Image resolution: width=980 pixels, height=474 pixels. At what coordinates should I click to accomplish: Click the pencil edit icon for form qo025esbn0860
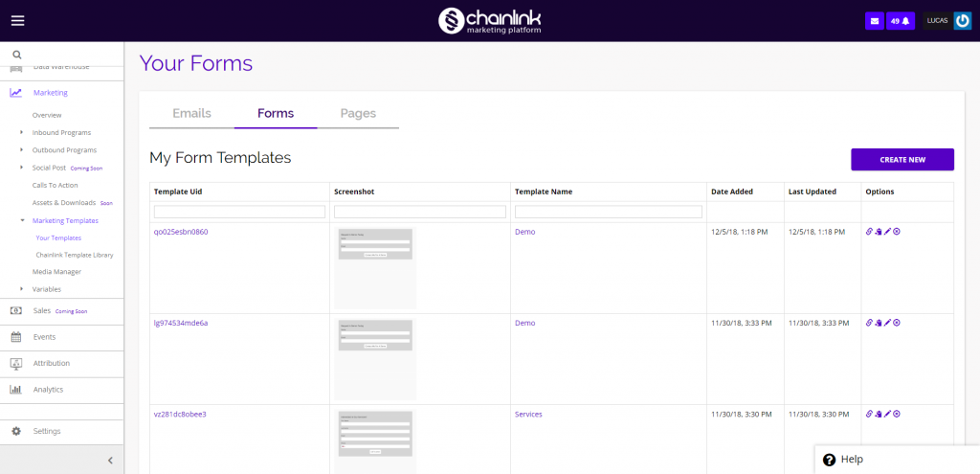[887, 232]
